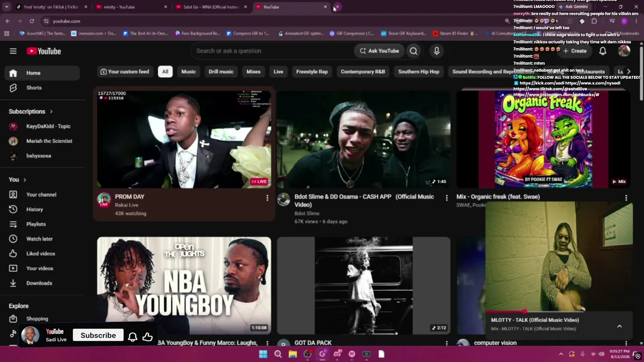
Task: Open the Create menu button
Action: [x=575, y=51]
